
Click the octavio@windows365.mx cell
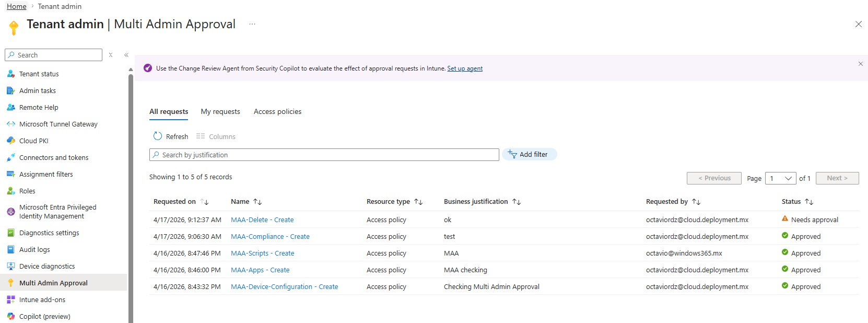tap(684, 253)
